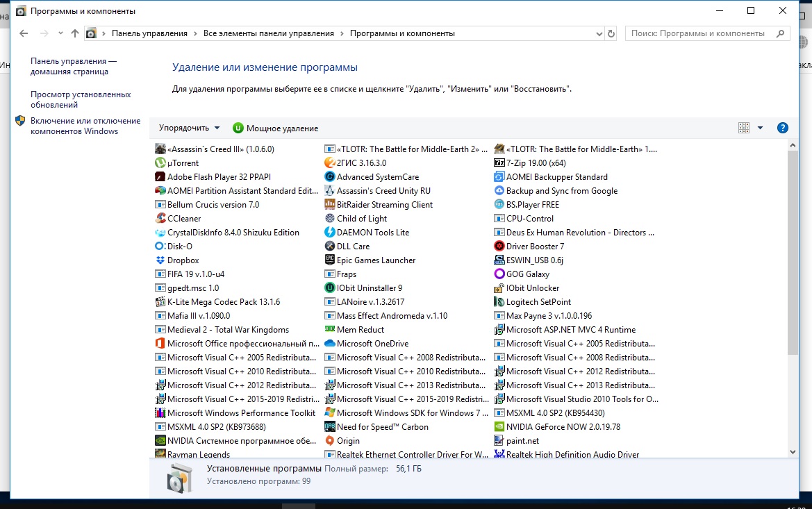Go back with the navigation arrow

point(24,33)
